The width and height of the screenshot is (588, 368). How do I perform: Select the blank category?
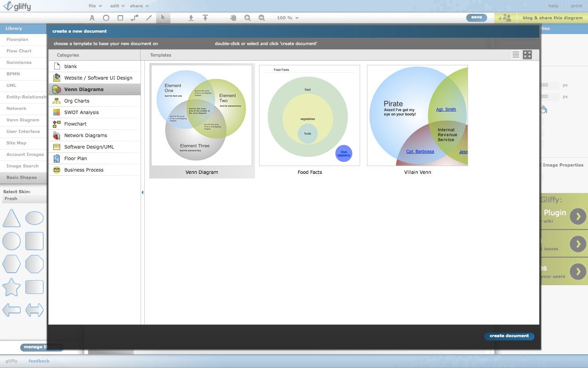95,66
